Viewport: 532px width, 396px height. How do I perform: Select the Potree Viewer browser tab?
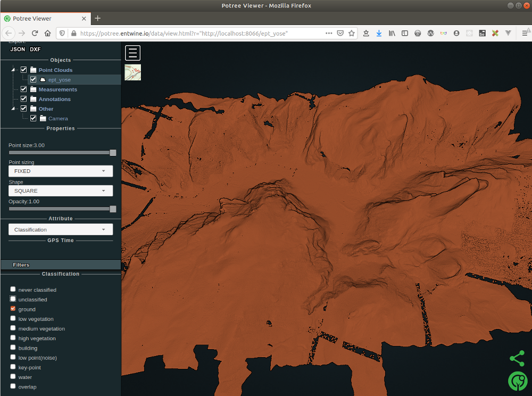click(x=45, y=18)
